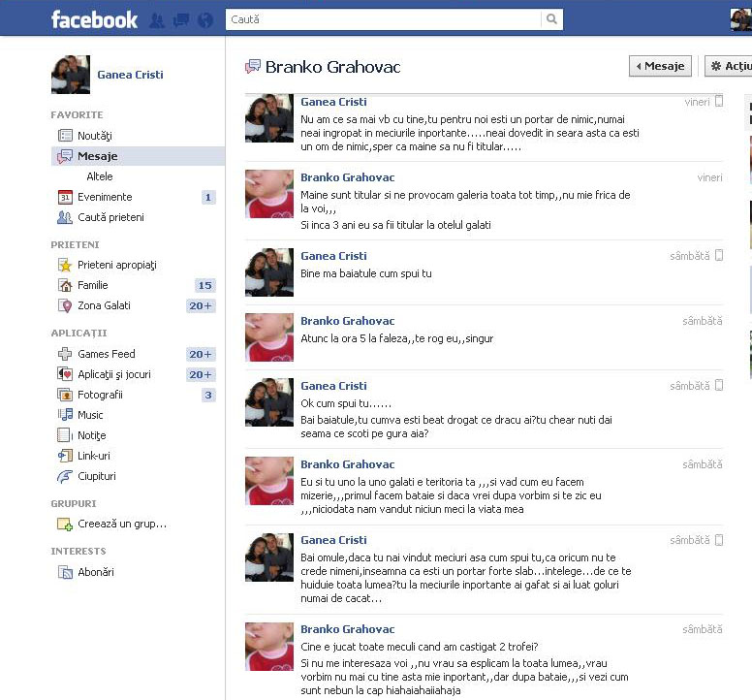The width and height of the screenshot is (752, 700).
Task: Click Caută prieteni people icon
Action: [65, 217]
